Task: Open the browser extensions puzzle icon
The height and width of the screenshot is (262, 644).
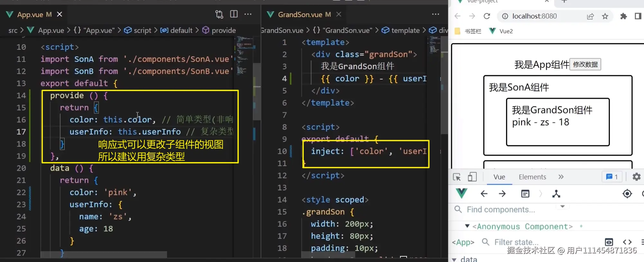Action: pyautogui.click(x=623, y=16)
